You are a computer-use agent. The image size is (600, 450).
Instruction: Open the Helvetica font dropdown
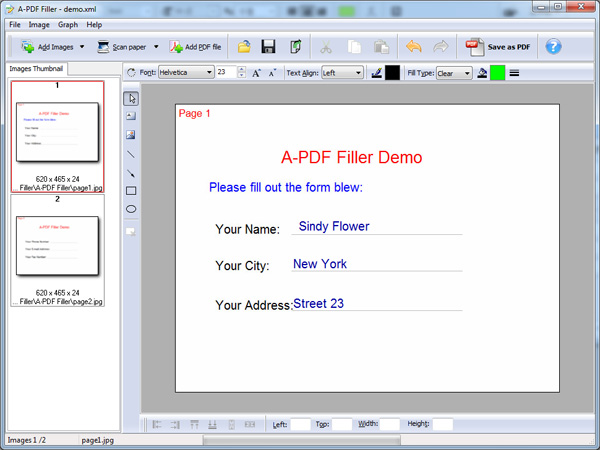click(x=186, y=72)
